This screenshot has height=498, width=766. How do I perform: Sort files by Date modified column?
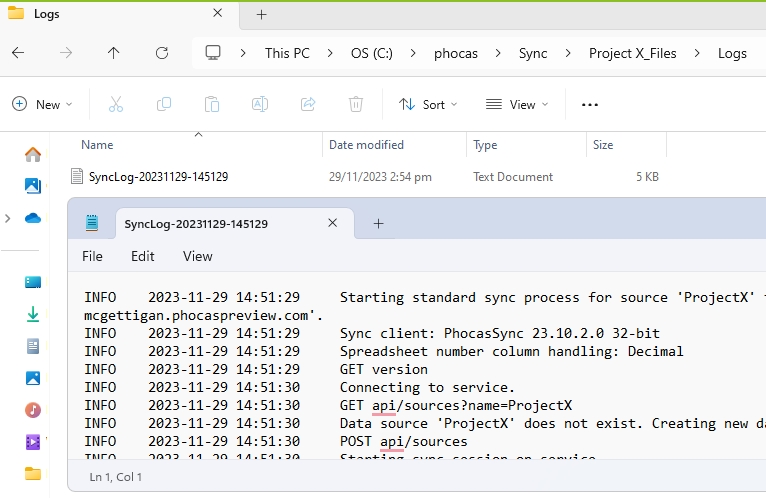coord(367,145)
